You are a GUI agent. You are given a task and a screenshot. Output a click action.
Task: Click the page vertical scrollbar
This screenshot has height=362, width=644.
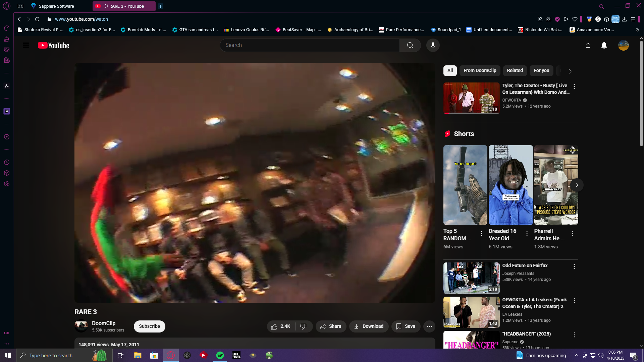641,94
